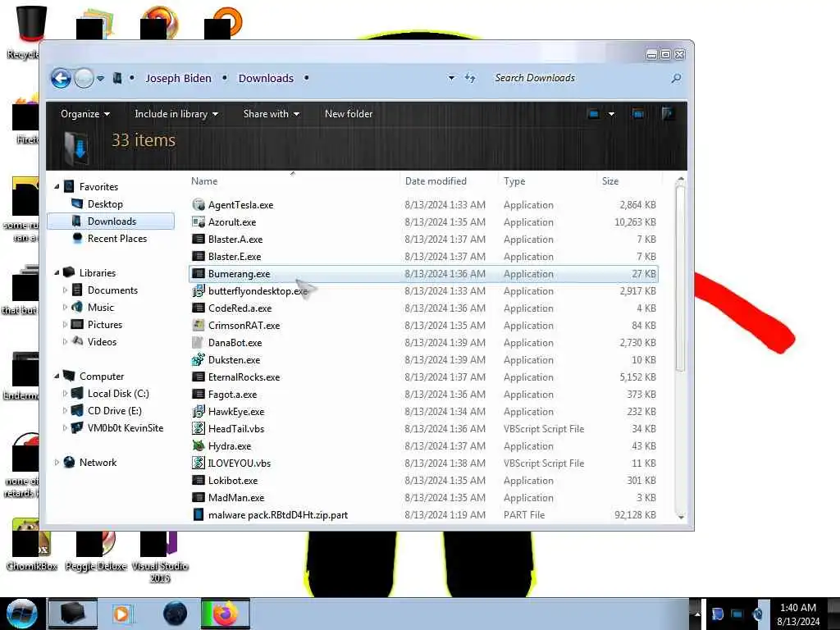
Task: Click the HawkEye.exe file icon
Action: tap(199, 412)
